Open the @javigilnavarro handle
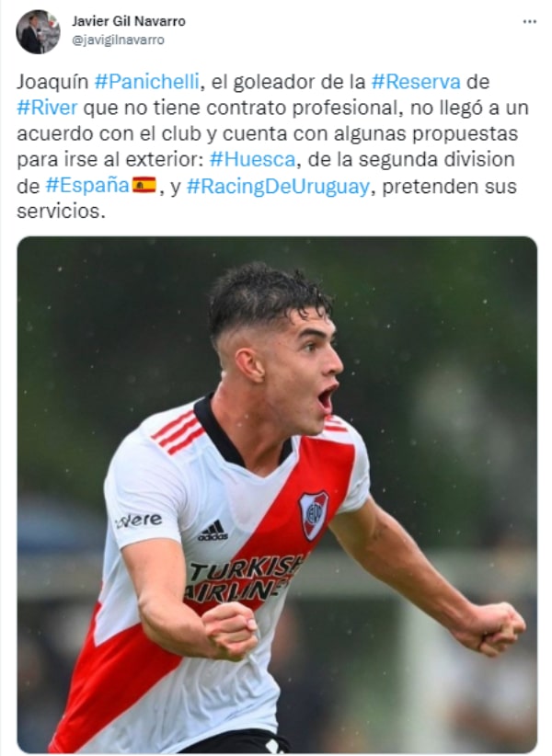 pos(118,40)
